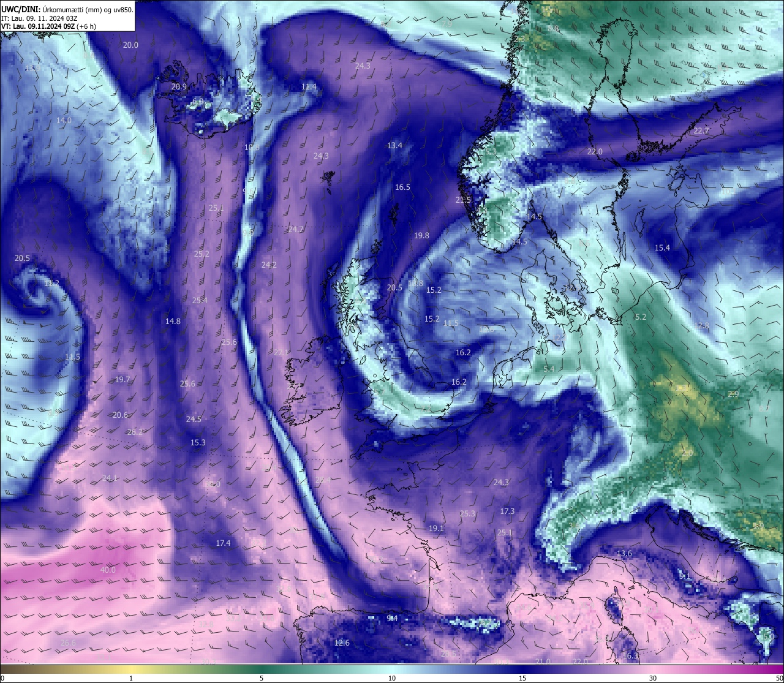784x683 pixels.
Task: Click the 20.0 value near the header
Action: 130,45
